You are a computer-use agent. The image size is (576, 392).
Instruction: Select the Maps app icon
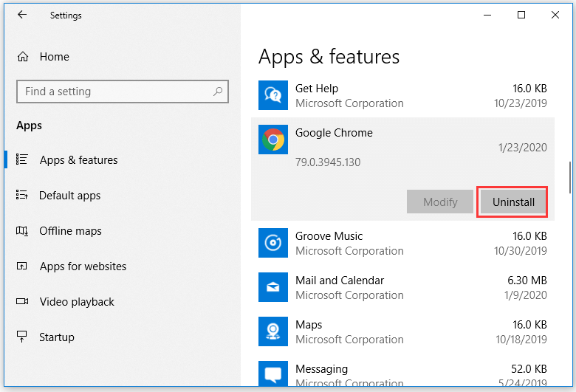click(x=273, y=331)
